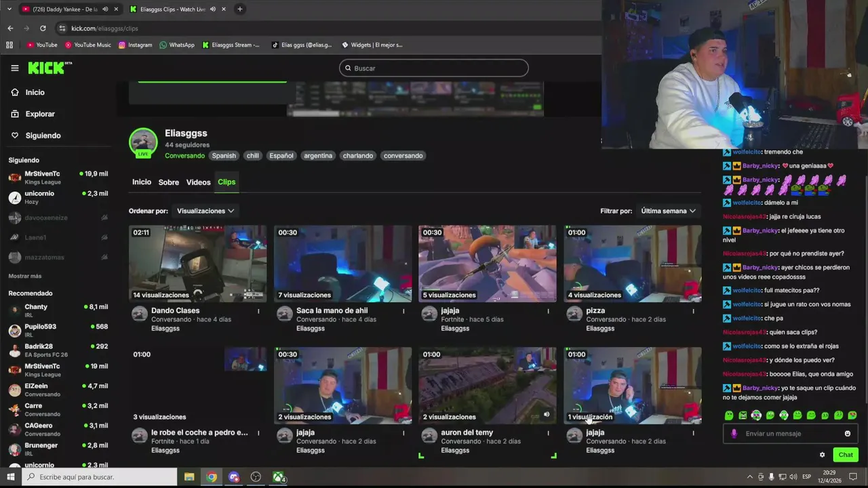Open three-dot menu for le robe el coche clip
The height and width of the screenshot is (488, 868).
pos(258,433)
